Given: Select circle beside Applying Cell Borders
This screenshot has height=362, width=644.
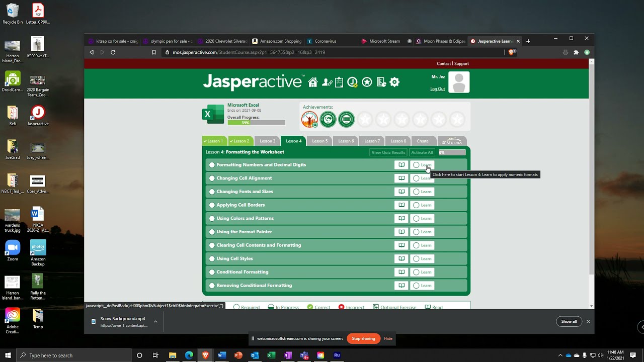Looking at the screenshot, I should 212,205.
